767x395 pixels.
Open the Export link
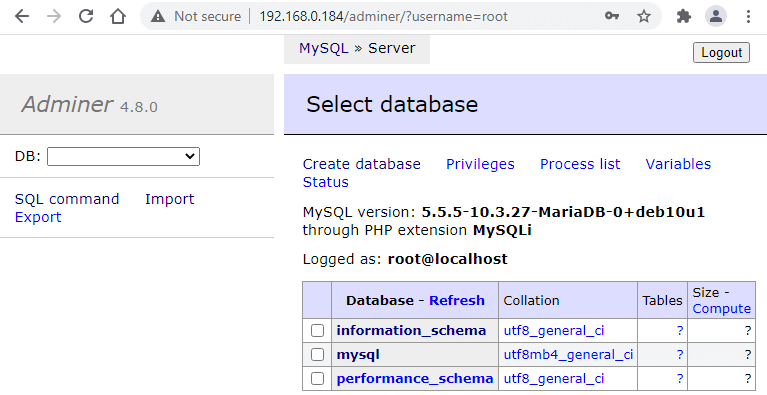pyautogui.click(x=38, y=217)
